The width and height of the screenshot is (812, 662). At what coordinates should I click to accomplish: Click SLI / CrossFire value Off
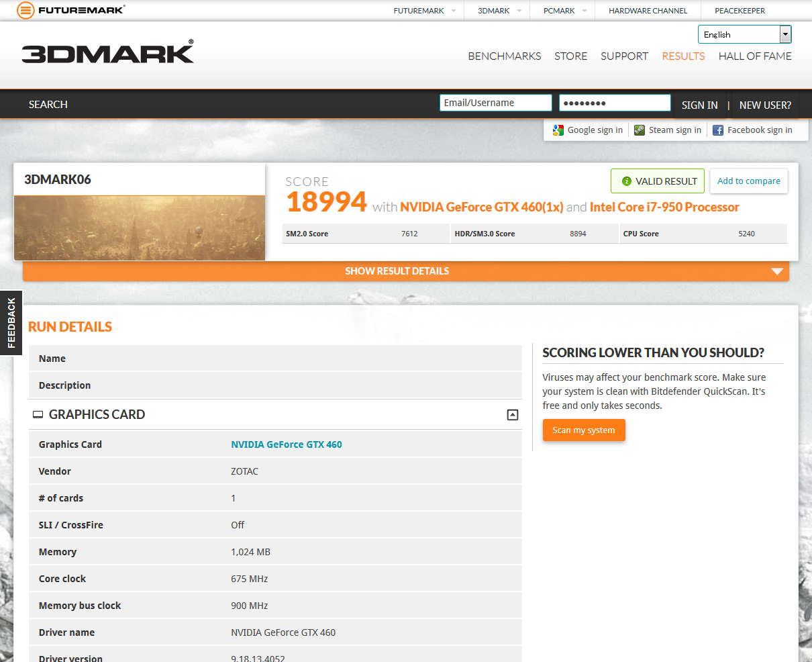click(238, 525)
